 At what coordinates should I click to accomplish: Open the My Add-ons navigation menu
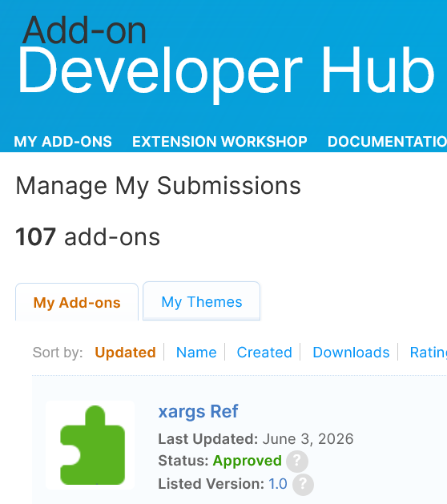pos(63,142)
